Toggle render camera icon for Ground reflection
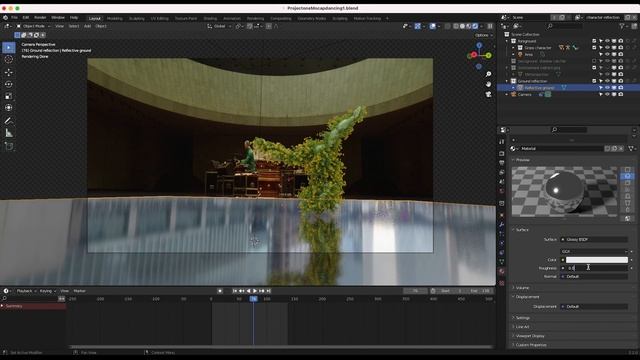 pyautogui.click(x=620, y=81)
